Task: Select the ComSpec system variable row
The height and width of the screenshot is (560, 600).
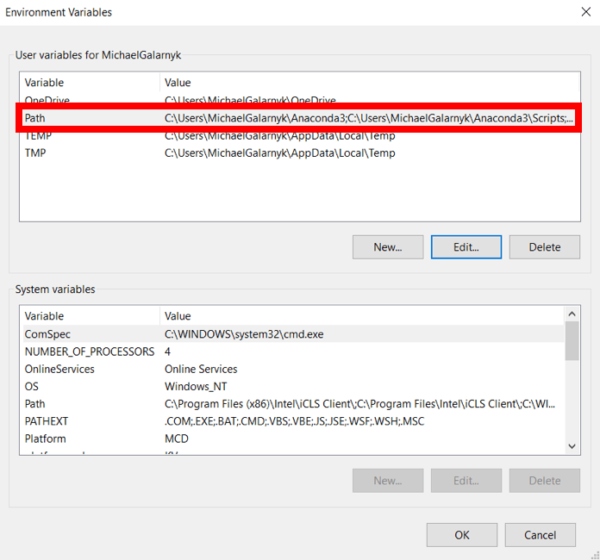Action: [x=293, y=334]
